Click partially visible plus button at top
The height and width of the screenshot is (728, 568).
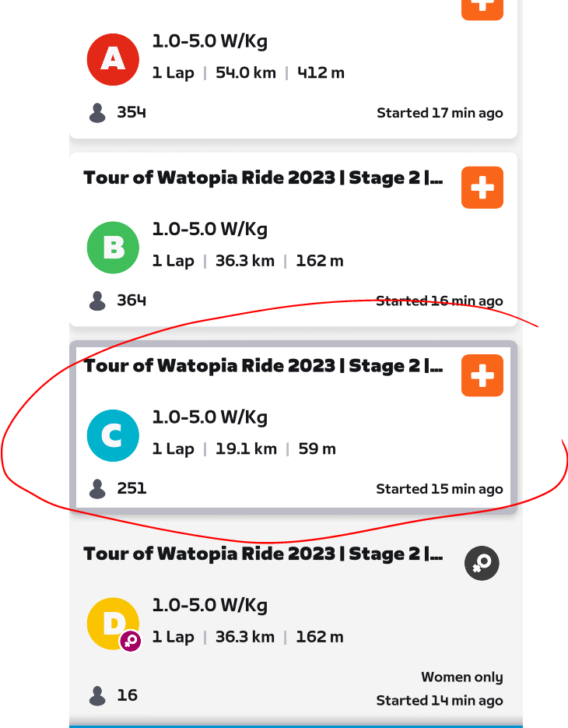(482, 8)
